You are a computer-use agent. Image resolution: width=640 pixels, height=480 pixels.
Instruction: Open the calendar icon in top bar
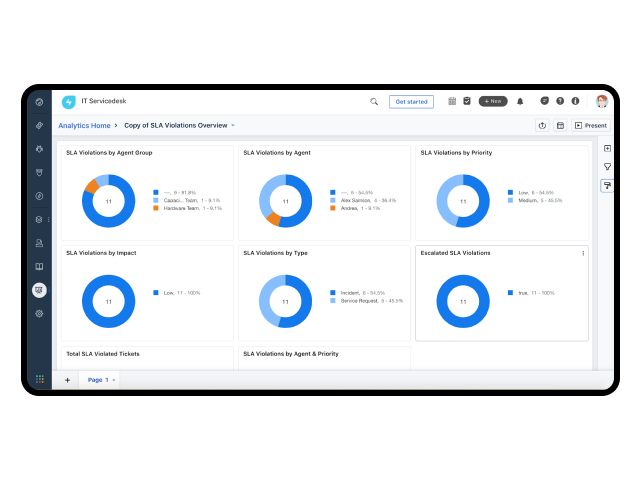(452, 101)
